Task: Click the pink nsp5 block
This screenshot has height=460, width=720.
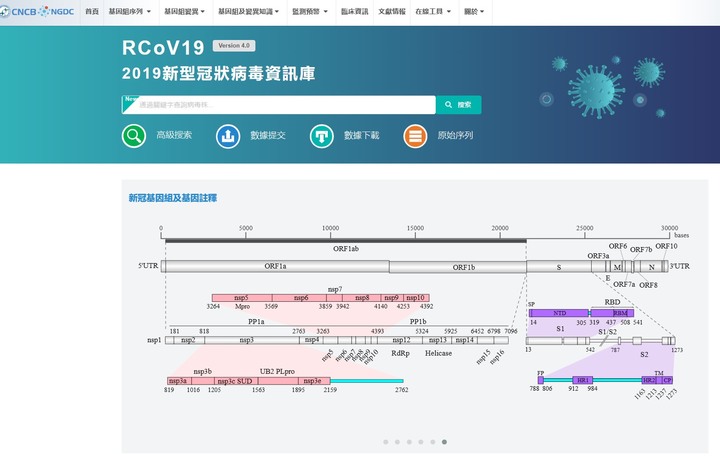Action: [242, 298]
